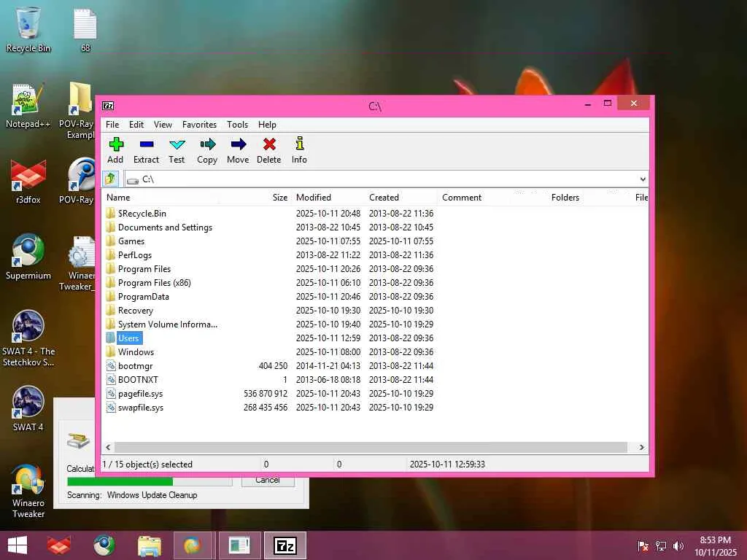This screenshot has width=747, height=560.
Task: Click the Comment column header
Action: (x=462, y=197)
